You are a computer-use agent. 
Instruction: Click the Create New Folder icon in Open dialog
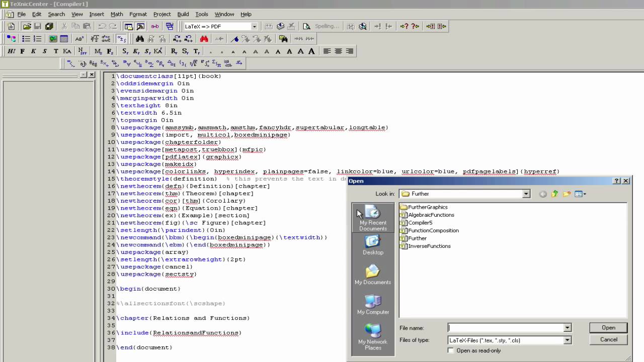point(567,194)
